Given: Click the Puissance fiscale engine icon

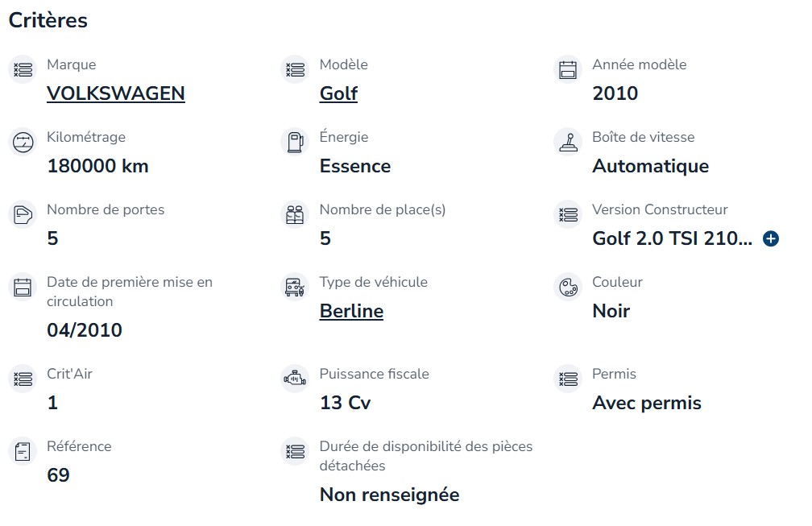Looking at the screenshot, I should click(295, 379).
